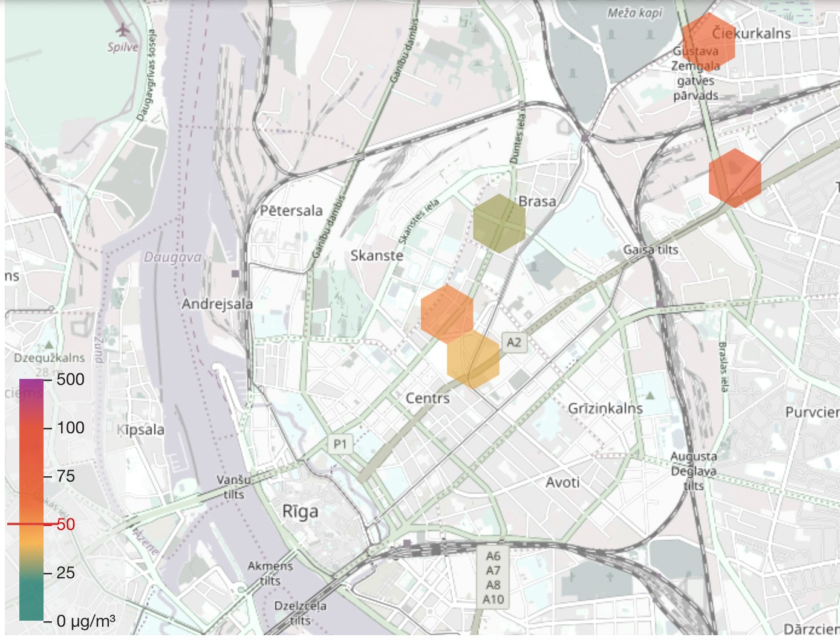Viewport: 840px width, 640px height.
Task: Click the Dzegužkalns peak triangle icon
Action: (x=49, y=346)
